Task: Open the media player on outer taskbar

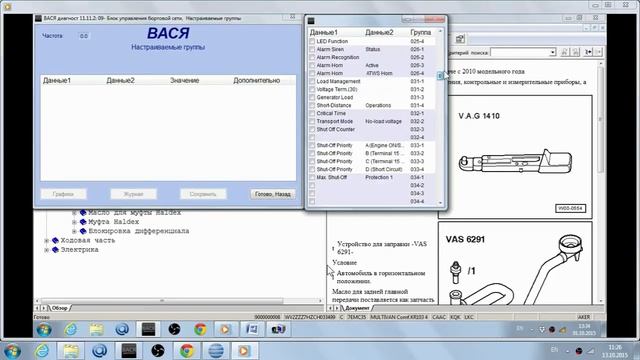Action: pyautogui.click(x=244, y=351)
